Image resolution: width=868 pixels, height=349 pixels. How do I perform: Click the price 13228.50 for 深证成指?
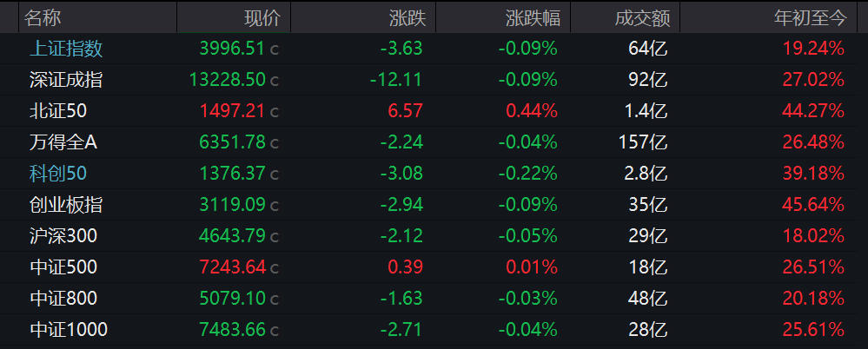228,80
